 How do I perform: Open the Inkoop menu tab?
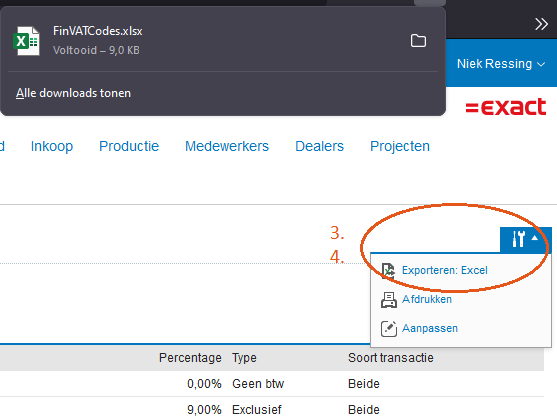(x=52, y=146)
